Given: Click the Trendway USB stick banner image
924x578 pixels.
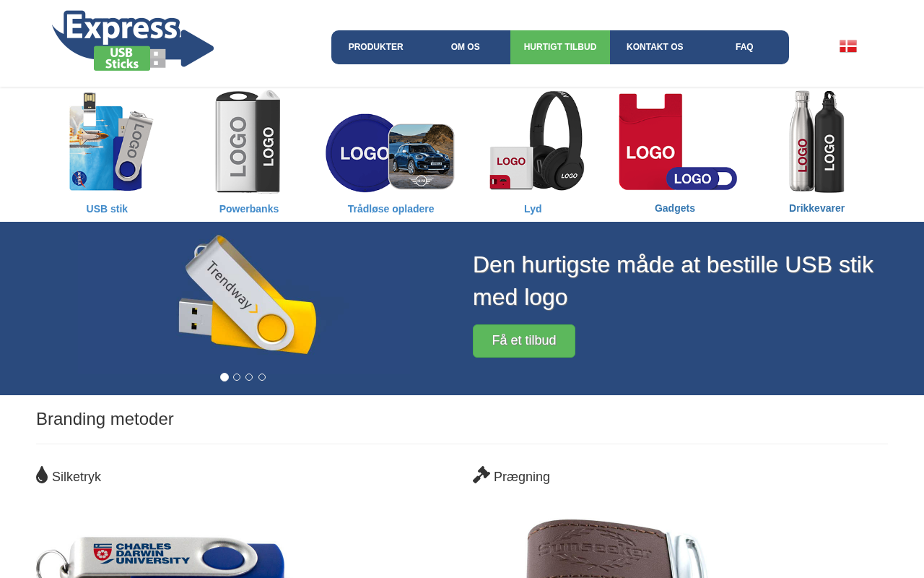Looking at the screenshot, I should [x=248, y=295].
